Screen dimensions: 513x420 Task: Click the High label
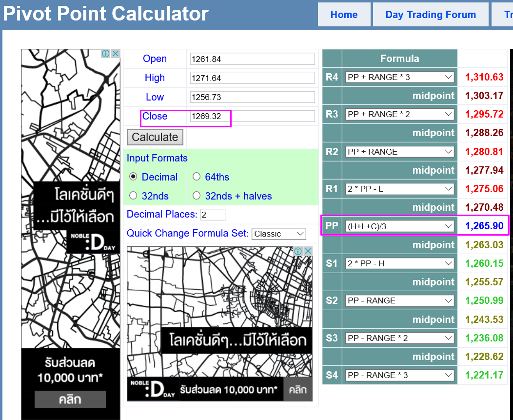point(155,78)
